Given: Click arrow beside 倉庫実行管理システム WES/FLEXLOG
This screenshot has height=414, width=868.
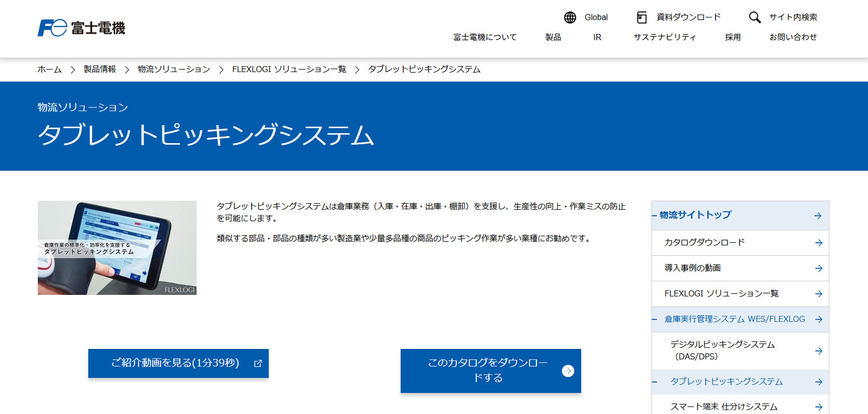Looking at the screenshot, I should click(x=819, y=319).
